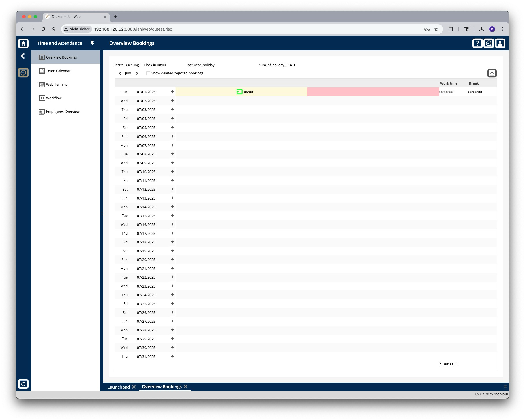Click the pink time bar on 07/01/2025
This screenshot has width=525, height=420.
(x=373, y=92)
